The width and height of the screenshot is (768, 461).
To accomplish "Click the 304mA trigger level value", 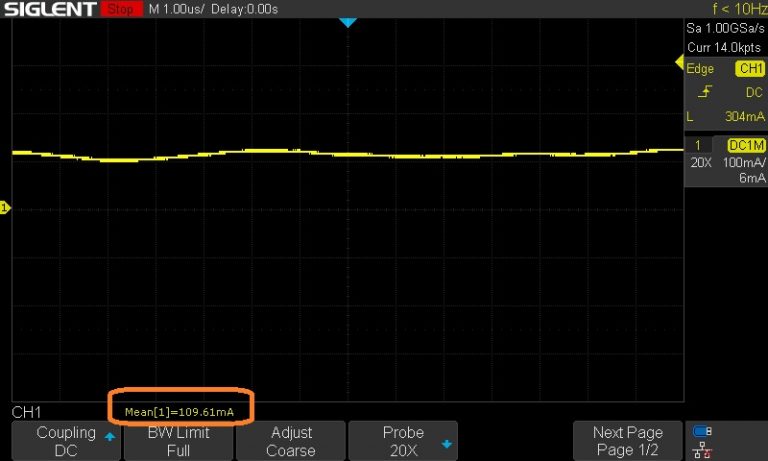I will [743, 116].
